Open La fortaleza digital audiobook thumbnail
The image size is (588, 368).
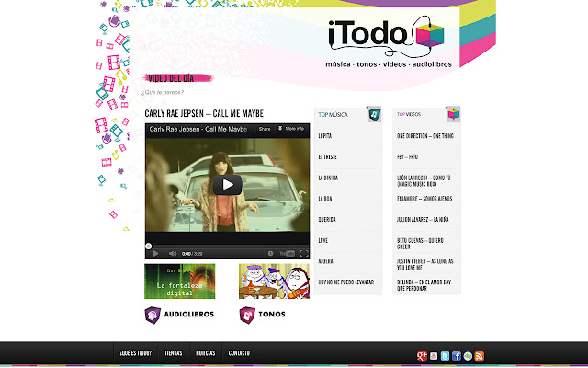180,282
